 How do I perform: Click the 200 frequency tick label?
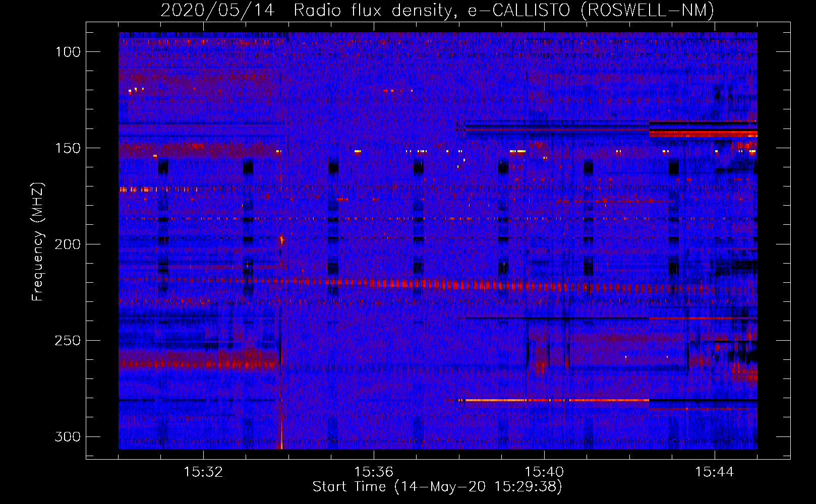[x=67, y=244]
